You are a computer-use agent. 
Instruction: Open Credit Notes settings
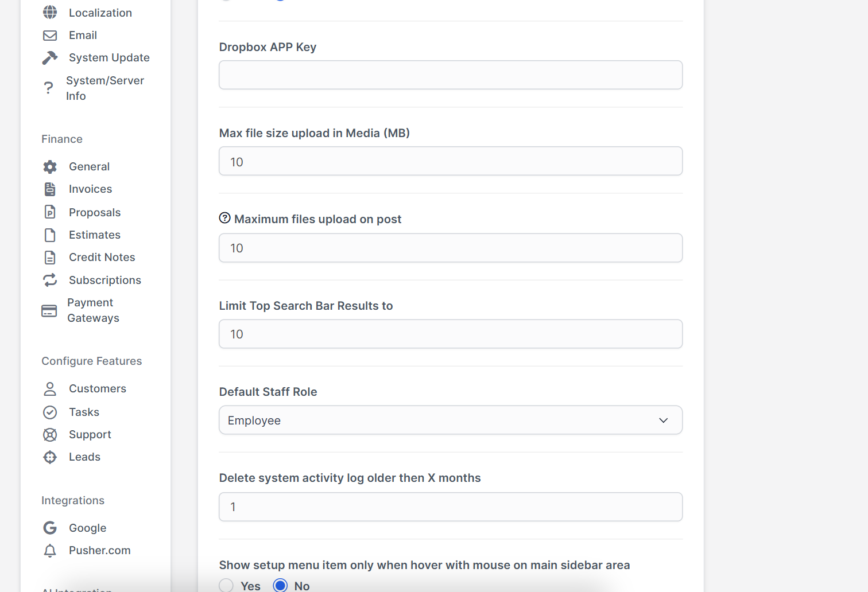pyautogui.click(x=102, y=258)
